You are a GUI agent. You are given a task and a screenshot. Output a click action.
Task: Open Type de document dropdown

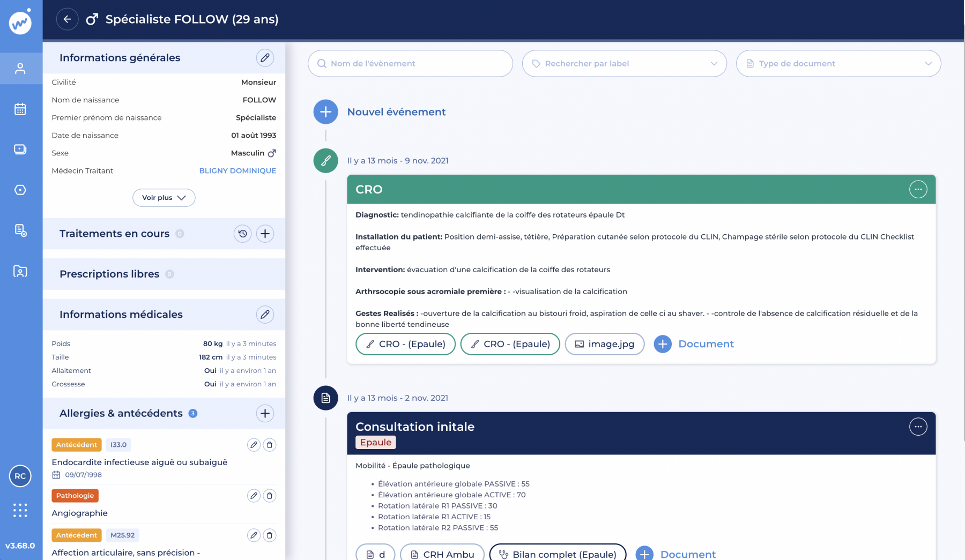coord(838,64)
